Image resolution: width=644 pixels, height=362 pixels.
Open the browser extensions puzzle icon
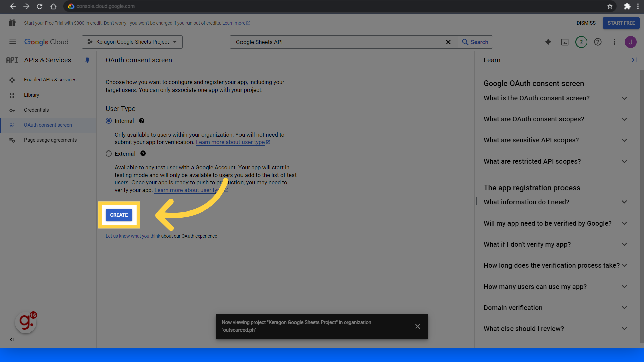click(x=627, y=6)
